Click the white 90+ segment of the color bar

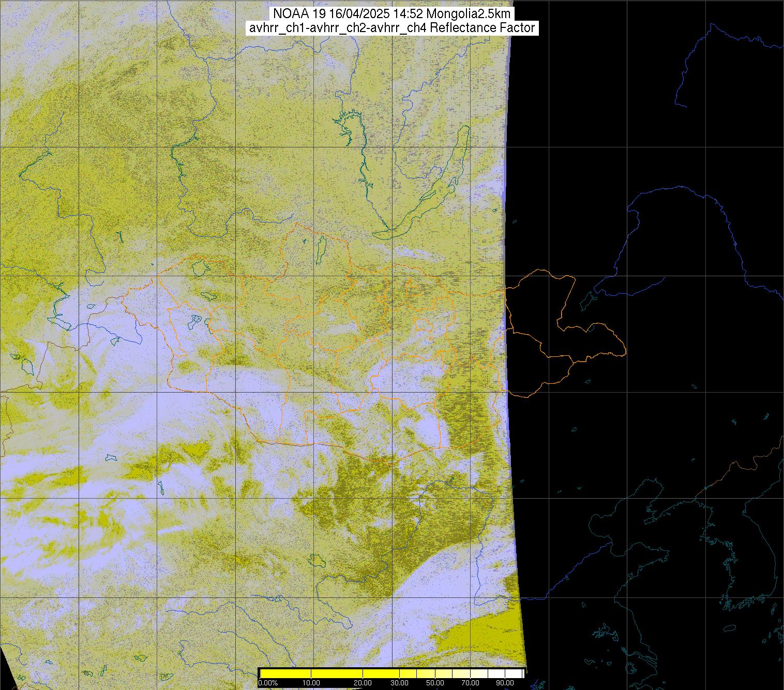tap(514, 673)
